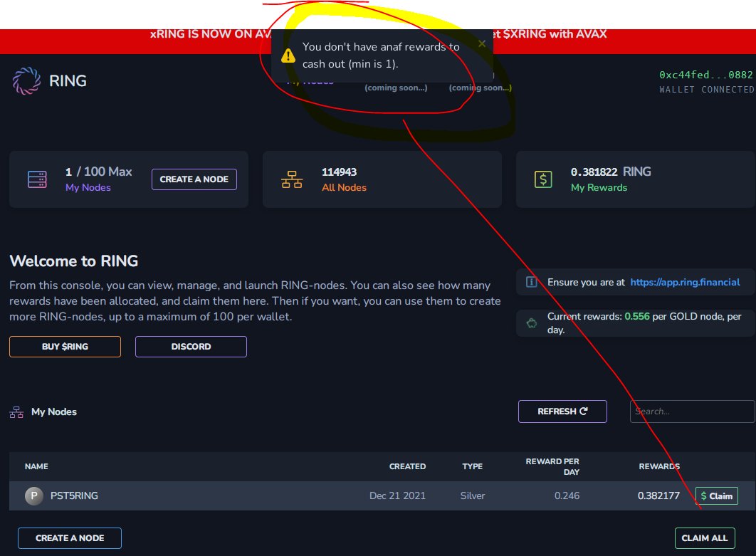Open the Discord button
The image size is (756, 556).
click(x=191, y=347)
